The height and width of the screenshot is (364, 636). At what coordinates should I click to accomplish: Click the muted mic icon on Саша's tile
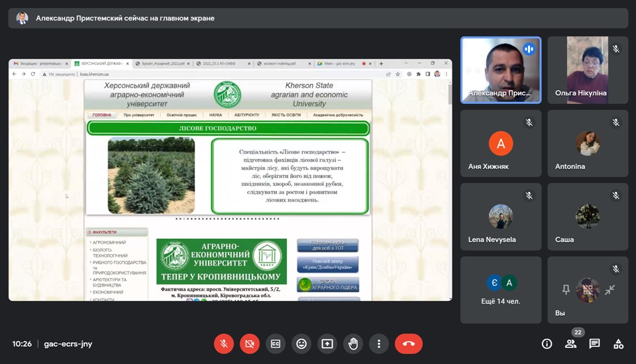[616, 195]
